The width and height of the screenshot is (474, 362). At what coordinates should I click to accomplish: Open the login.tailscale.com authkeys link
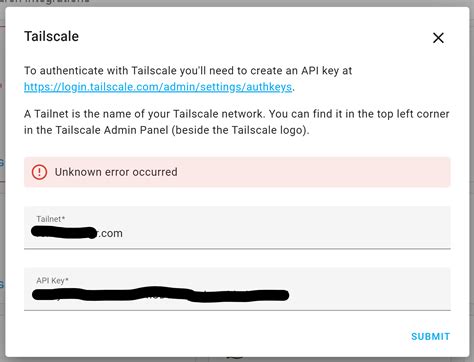pos(158,87)
